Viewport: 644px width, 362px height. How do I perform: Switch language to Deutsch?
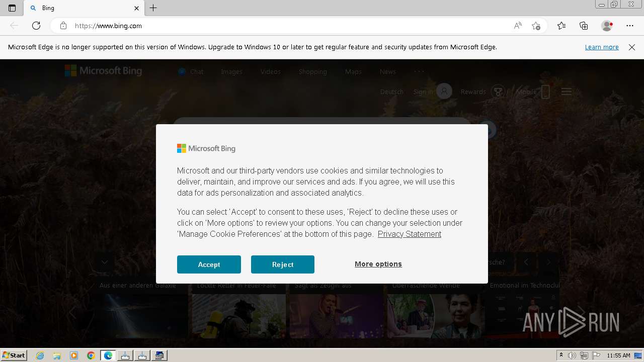point(392,92)
